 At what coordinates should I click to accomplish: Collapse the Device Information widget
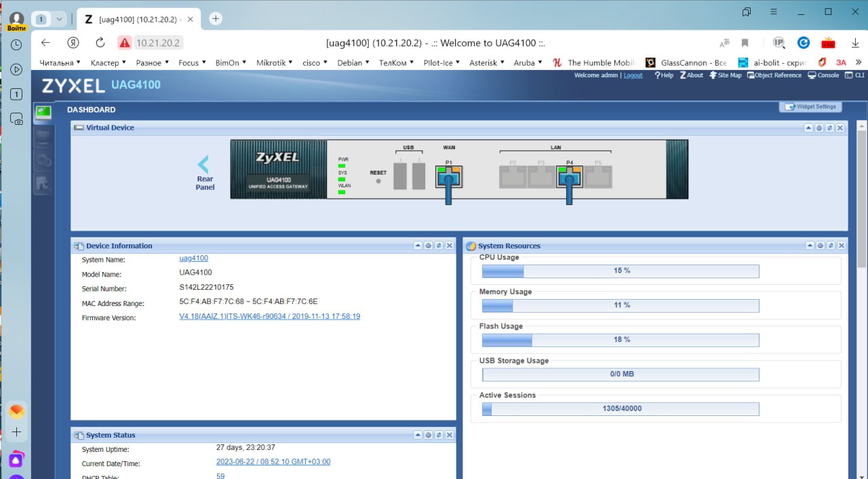(x=418, y=246)
